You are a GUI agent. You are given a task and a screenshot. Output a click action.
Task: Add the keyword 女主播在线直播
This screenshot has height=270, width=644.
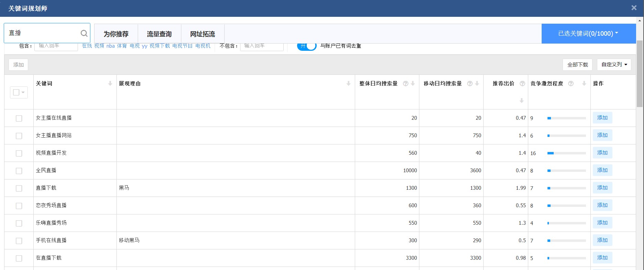click(x=602, y=118)
